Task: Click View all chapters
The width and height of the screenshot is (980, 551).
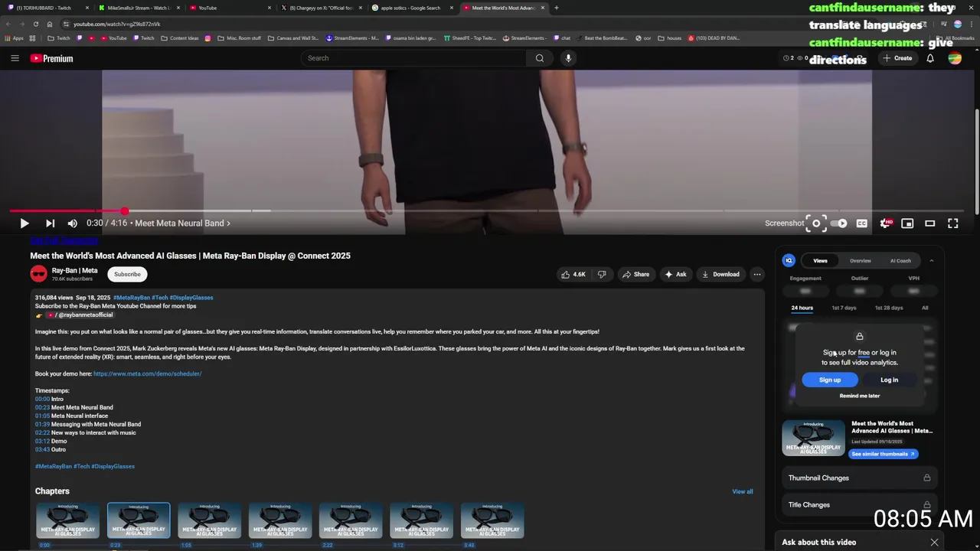Action: click(x=743, y=491)
